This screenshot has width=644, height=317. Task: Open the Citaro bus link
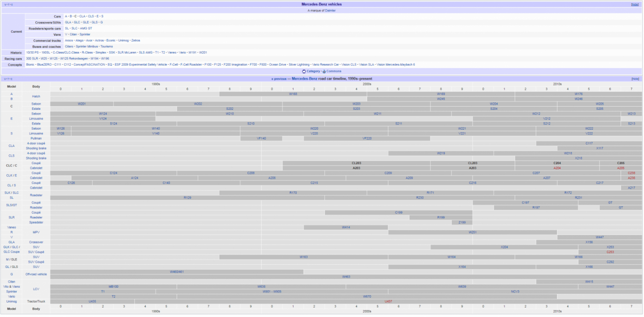pos(69,46)
